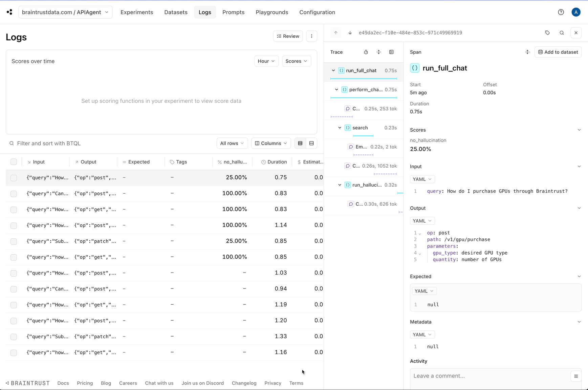Open the YAML format dropdown under Output
This screenshot has width=588, height=390.
(422, 220)
